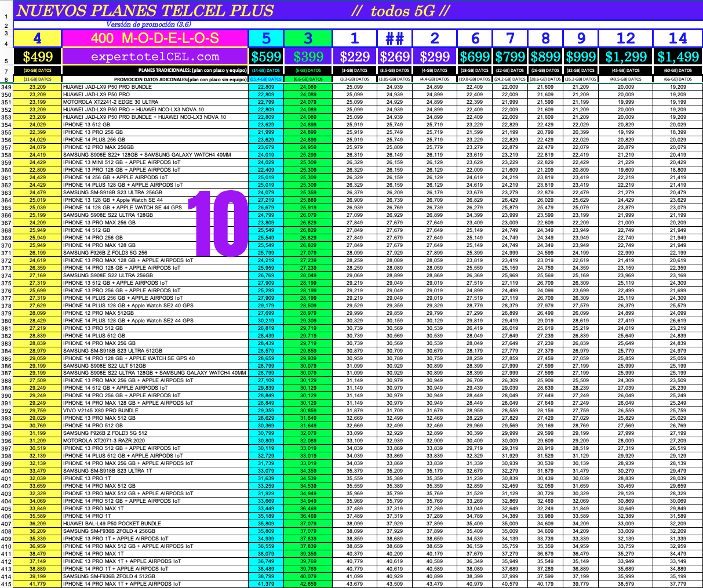Click plan number 12 in the header
Image resolution: width=703 pixels, height=588 pixels.
(626, 38)
